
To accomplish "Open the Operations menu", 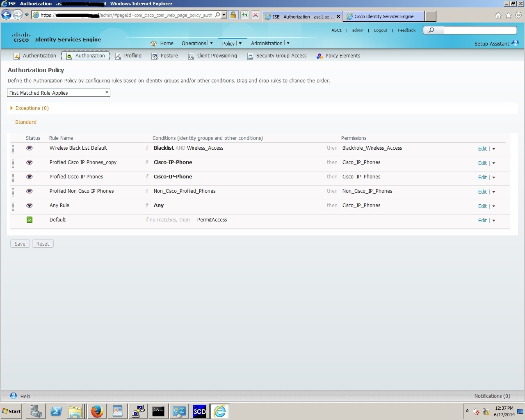I will (194, 43).
